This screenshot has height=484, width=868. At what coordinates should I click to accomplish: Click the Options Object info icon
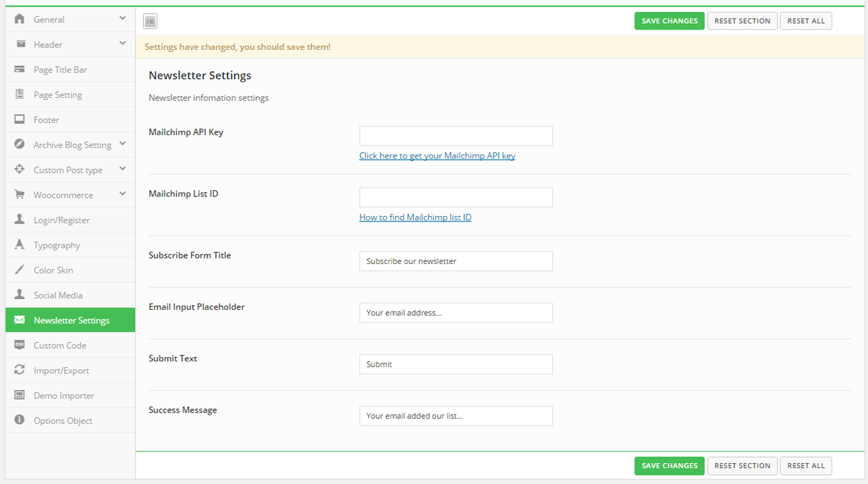point(20,420)
